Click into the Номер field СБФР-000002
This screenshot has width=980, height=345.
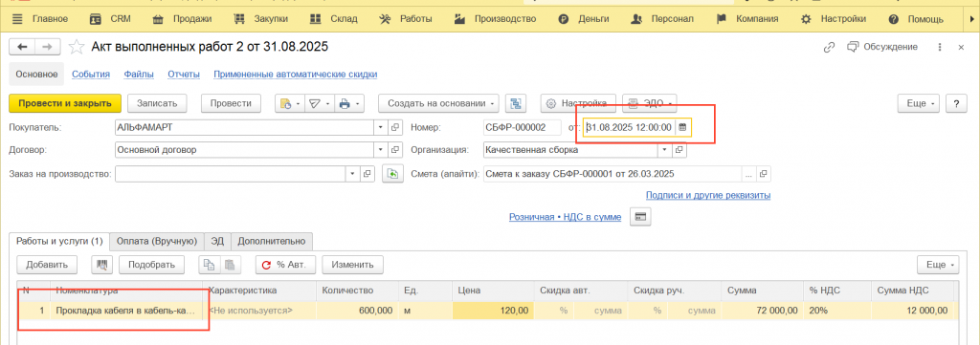click(523, 127)
